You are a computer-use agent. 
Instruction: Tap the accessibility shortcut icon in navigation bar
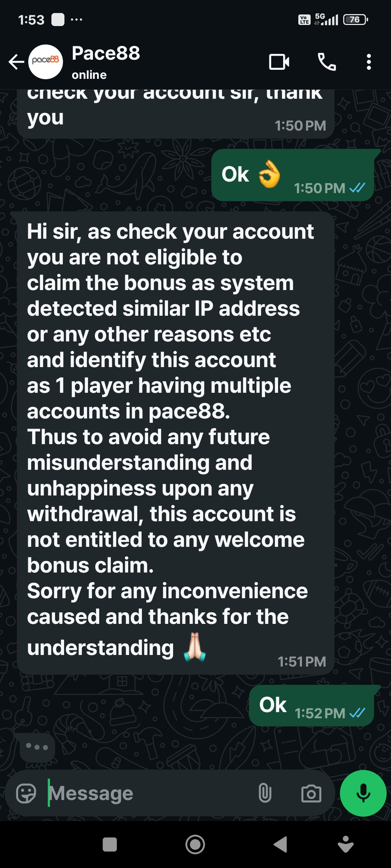346,844
